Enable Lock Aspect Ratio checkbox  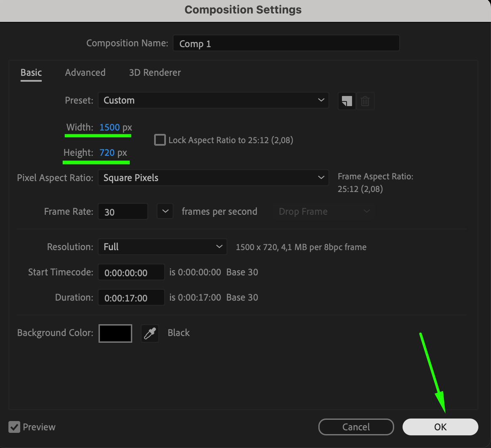[160, 140]
